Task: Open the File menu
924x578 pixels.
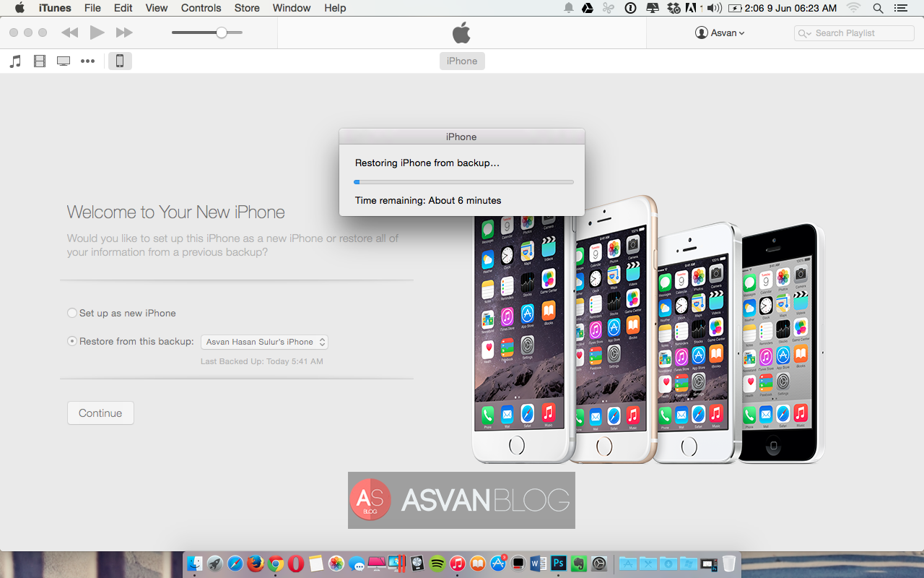Action: 92,8
